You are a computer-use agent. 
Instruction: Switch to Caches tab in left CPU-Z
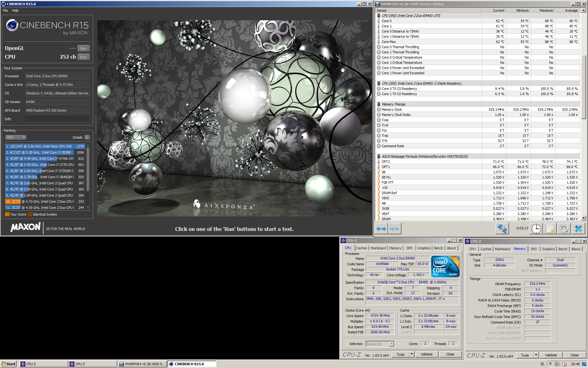(x=361, y=248)
